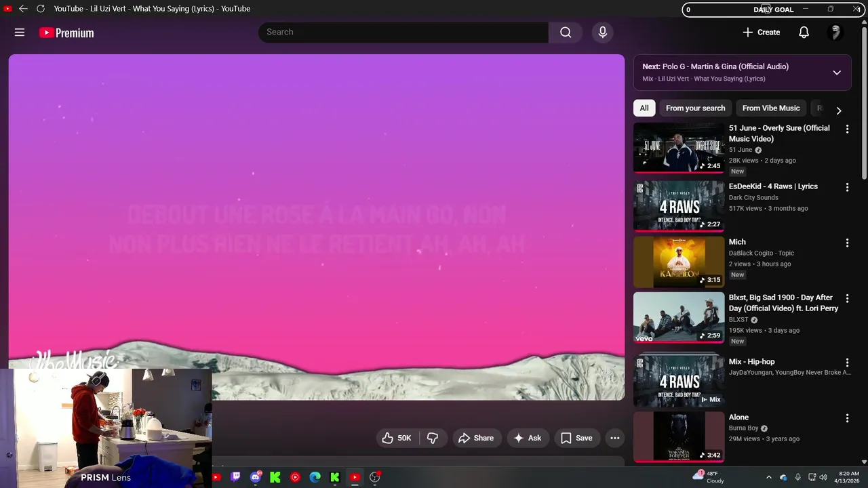Expand the Next: Polo G queue panel
Viewport: 868px width, 488px height.
pyautogui.click(x=837, y=73)
